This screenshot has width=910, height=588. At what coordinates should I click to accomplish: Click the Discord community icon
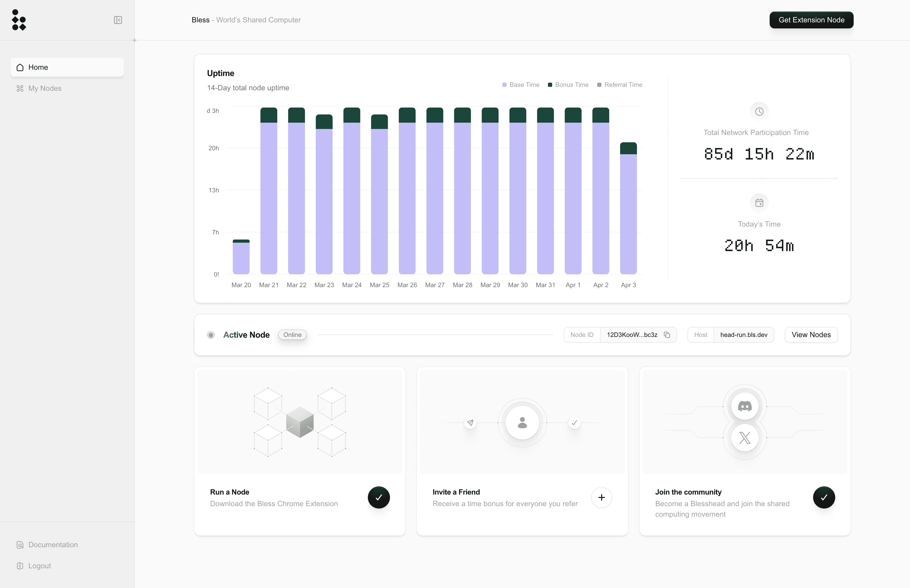744,406
